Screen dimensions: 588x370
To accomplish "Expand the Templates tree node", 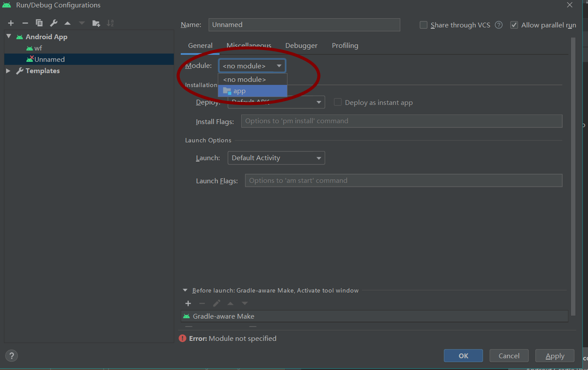I will coord(8,71).
